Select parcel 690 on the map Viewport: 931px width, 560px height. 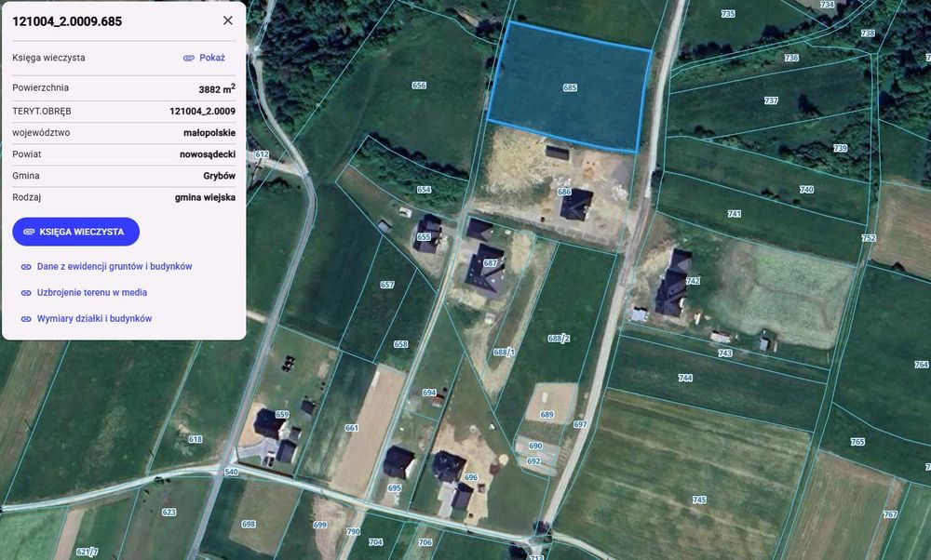[x=535, y=447]
